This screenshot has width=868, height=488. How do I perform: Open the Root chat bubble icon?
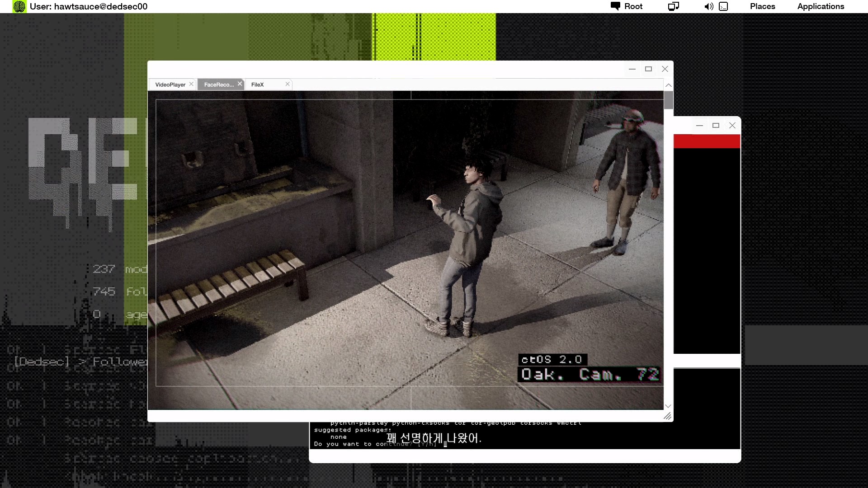pyautogui.click(x=615, y=6)
